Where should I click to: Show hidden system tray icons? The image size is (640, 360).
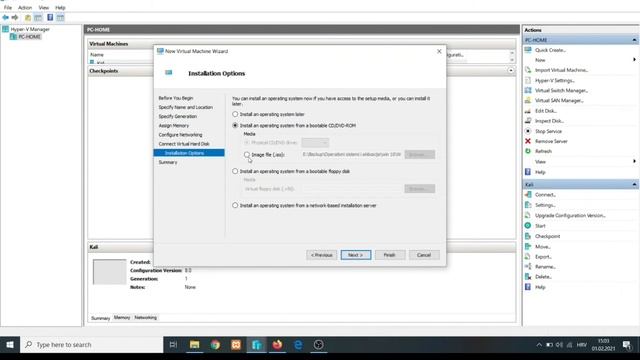(539, 345)
